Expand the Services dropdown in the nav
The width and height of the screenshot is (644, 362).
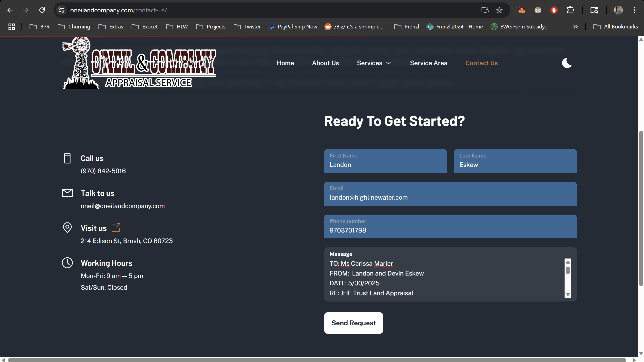[x=374, y=63]
